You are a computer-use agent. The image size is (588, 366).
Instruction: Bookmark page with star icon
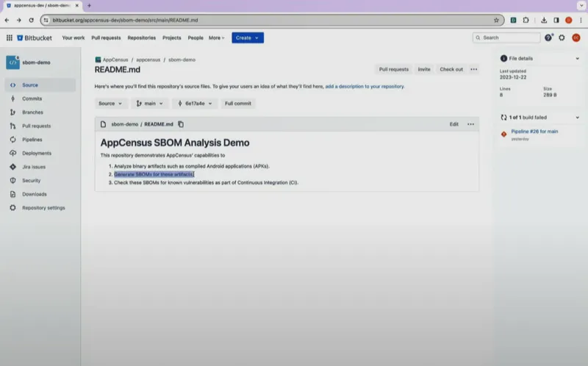[x=496, y=21]
